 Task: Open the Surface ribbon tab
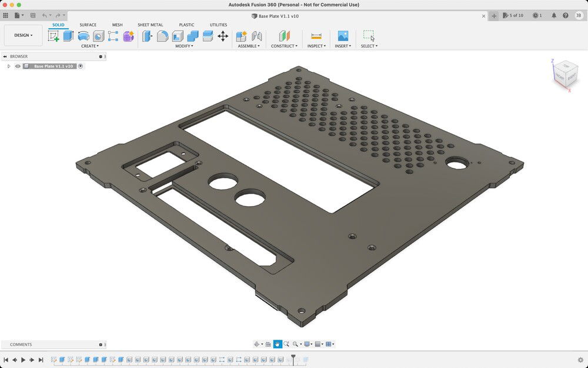(x=88, y=25)
